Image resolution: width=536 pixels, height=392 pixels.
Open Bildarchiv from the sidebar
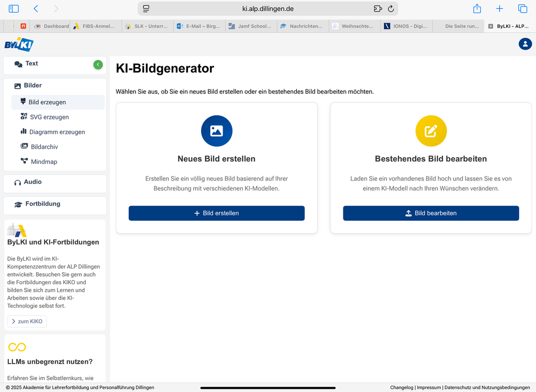coord(44,147)
